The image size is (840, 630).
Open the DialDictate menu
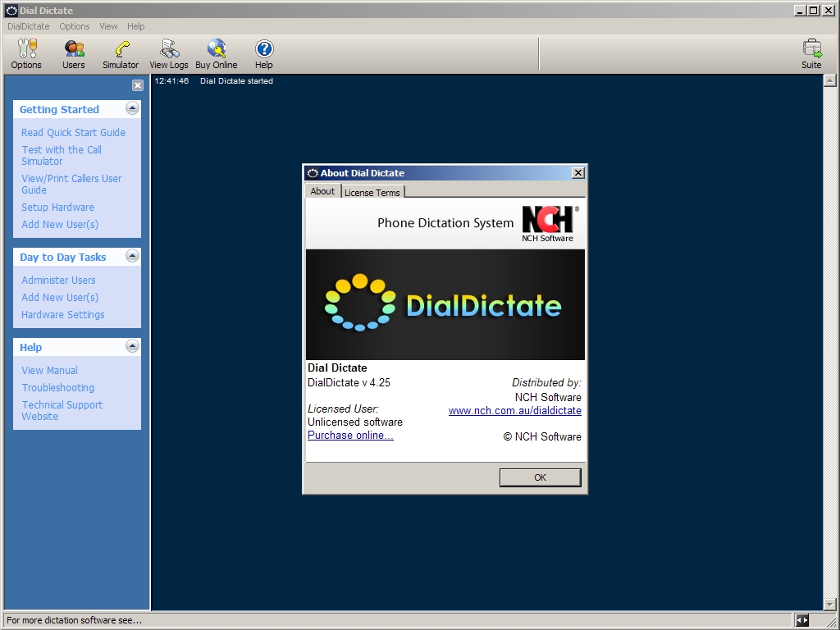pyautogui.click(x=29, y=26)
